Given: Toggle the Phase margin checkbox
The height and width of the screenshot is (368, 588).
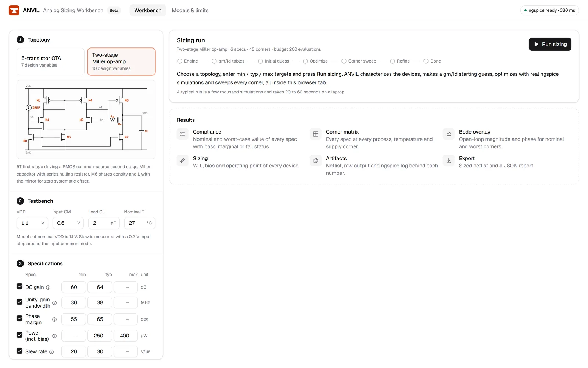Looking at the screenshot, I should click(19, 318).
